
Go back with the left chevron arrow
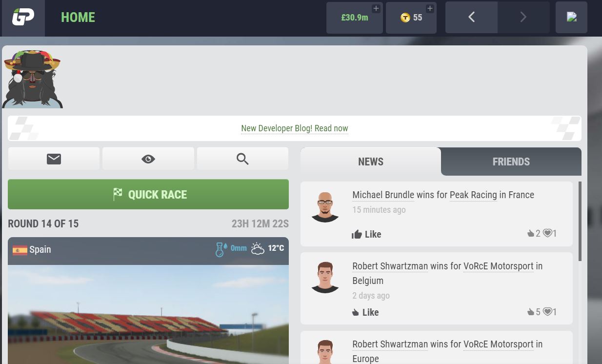471,18
